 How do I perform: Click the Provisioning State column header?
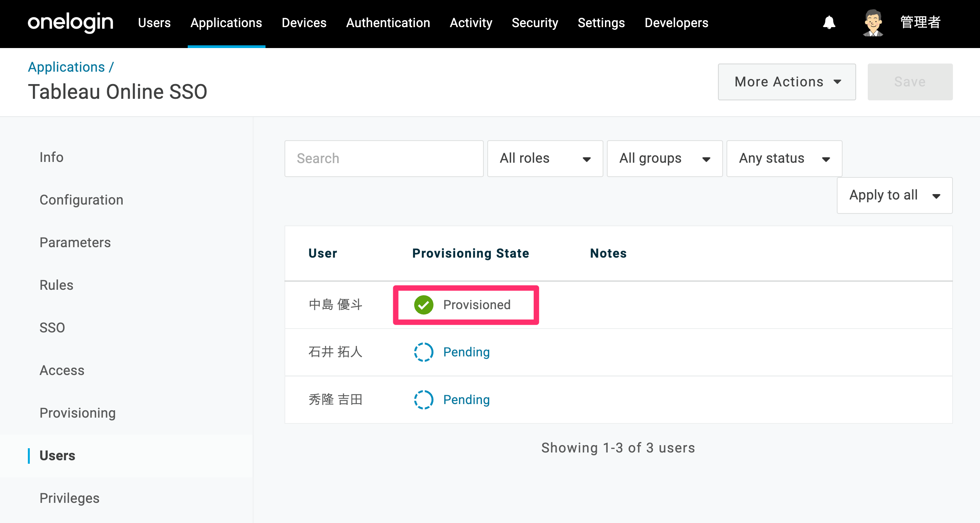[471, 253]
